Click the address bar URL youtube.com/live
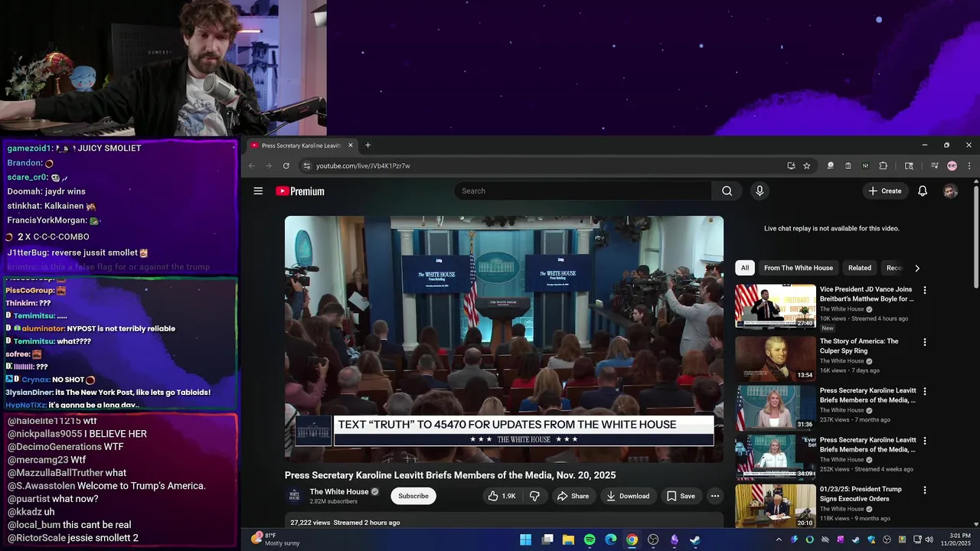This screenshot has height=551, width=980. tap(363, 166)
